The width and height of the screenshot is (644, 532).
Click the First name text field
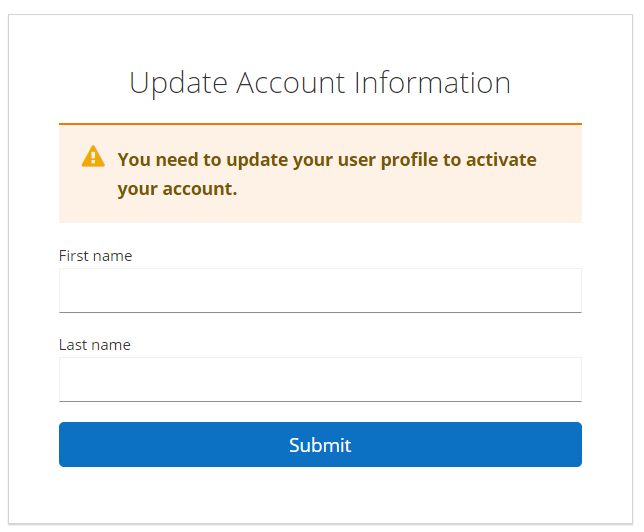click(320, 290)
